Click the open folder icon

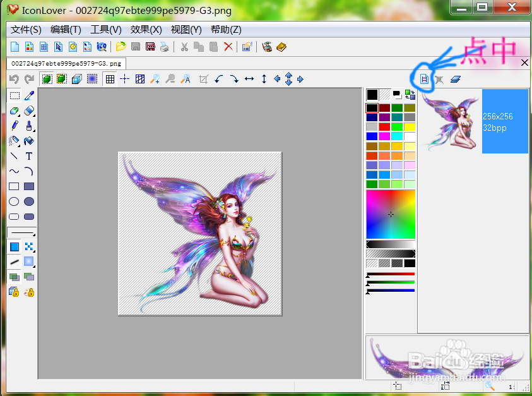[121, 47]
